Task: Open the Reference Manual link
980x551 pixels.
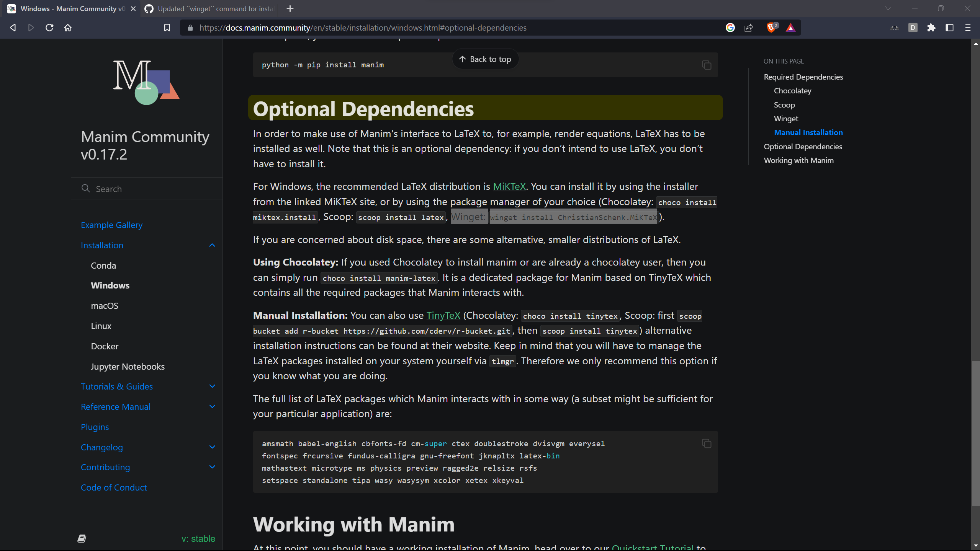Action: [x=115, y=407]
